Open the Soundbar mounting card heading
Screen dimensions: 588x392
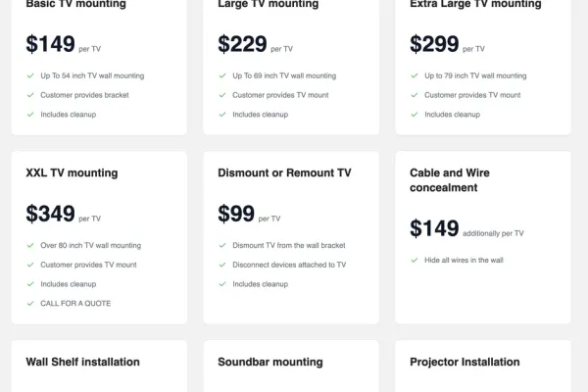pyautogui.click(x=270, y=362)
